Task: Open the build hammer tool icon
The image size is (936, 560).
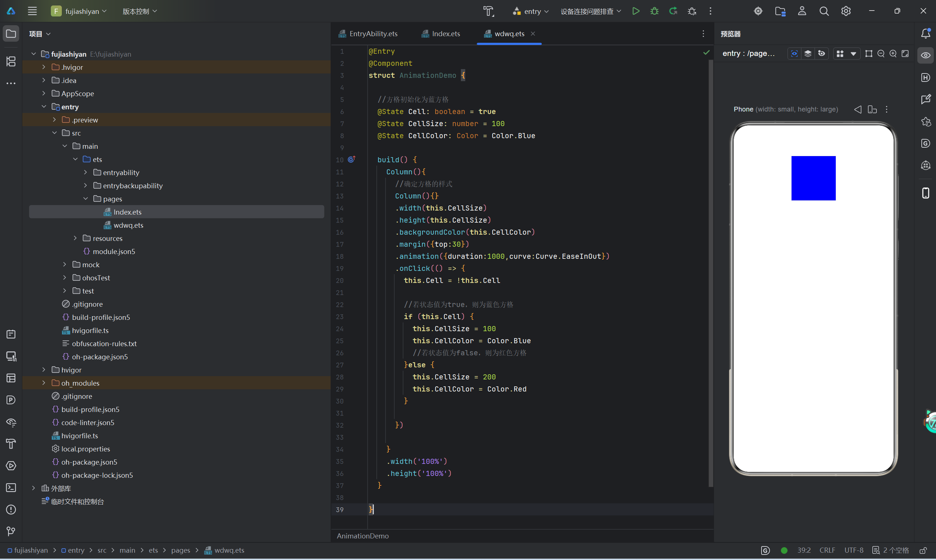Action: (x=489, y=11)
